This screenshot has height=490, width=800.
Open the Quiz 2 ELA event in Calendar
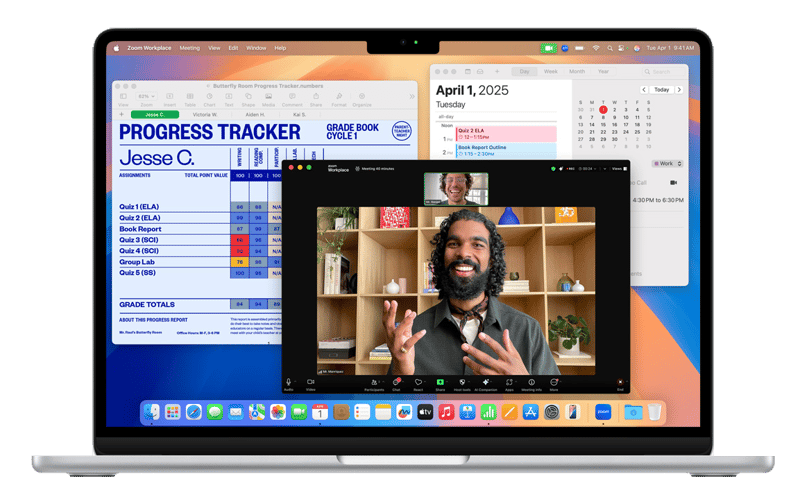point(506,134)
